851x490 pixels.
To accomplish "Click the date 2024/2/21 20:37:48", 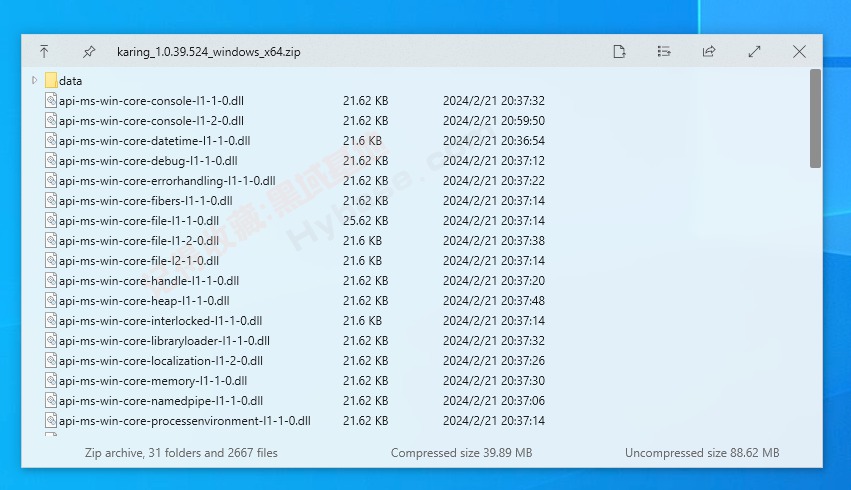I will click(x=494, y=301).
